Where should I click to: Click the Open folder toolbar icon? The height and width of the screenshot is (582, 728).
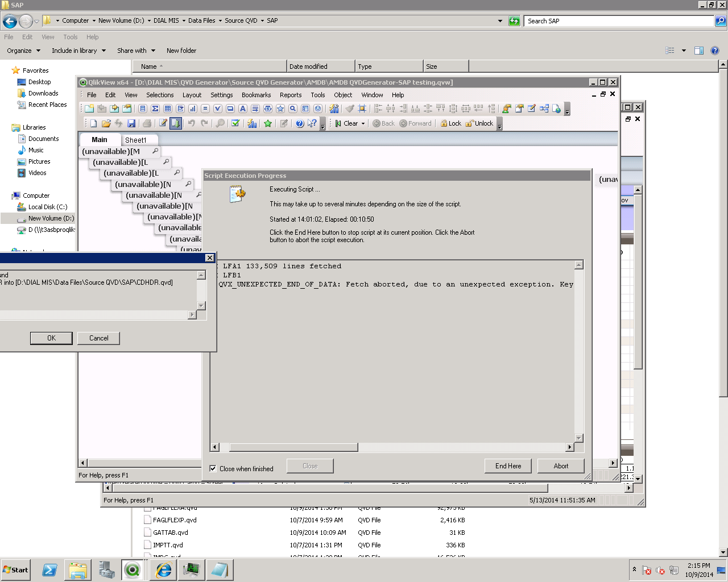pos(106,123)
